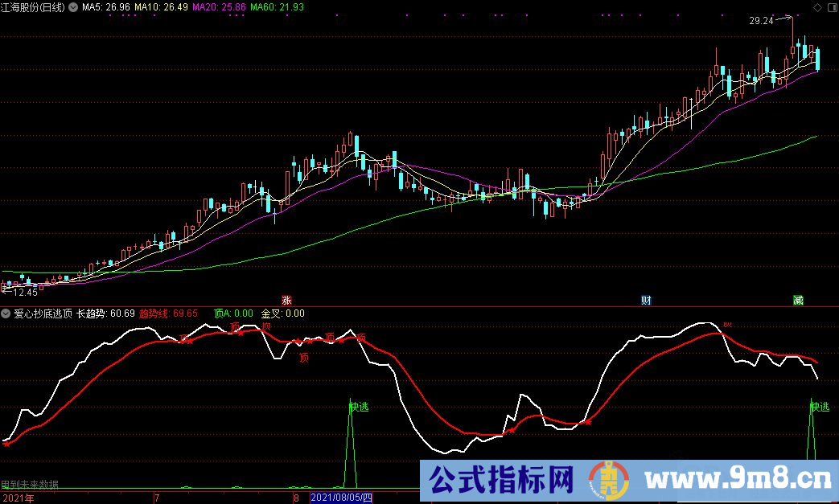
Task: Click the 长趋势: 60.69 value
Action: (105, 313)
